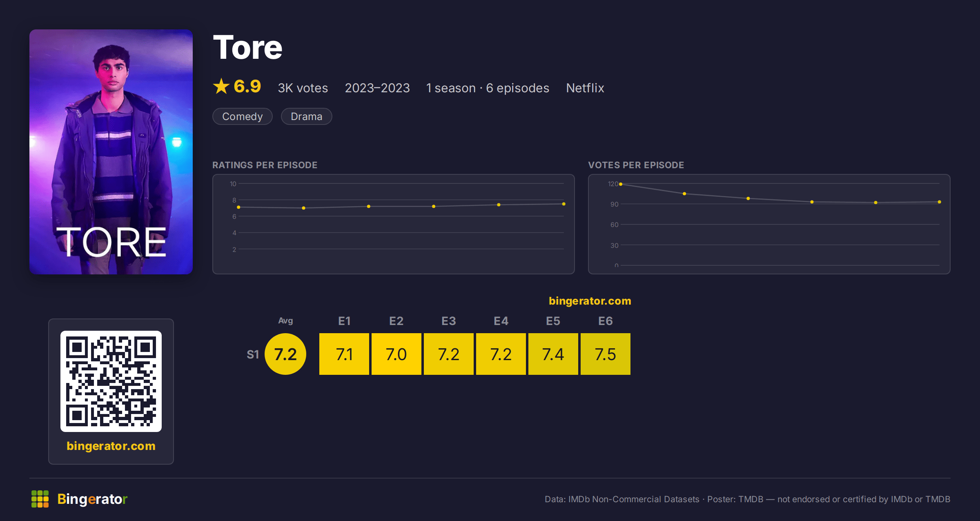This screenshot has height=521, width=980.
Task: Click the E4 rating cell 7.2
Action: (501, 354)
